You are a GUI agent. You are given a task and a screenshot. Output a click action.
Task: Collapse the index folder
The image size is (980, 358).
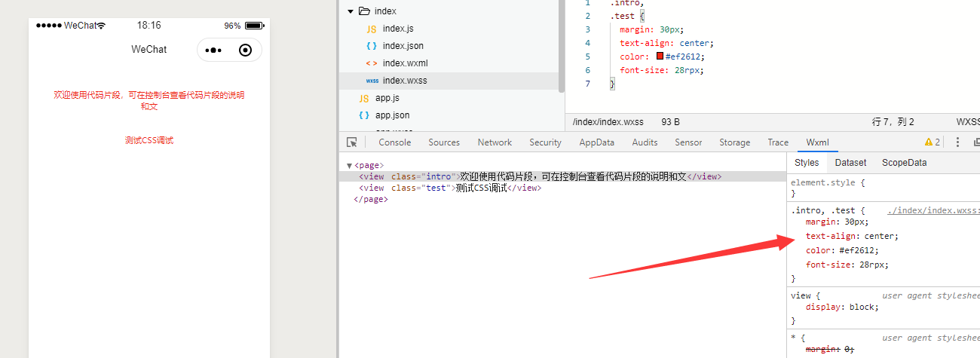pos(350,11)
